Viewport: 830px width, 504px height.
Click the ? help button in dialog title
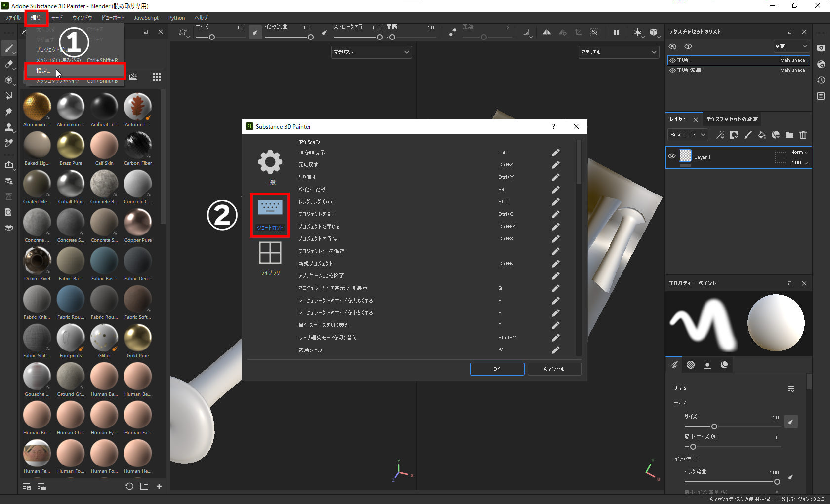pos(553,127)
